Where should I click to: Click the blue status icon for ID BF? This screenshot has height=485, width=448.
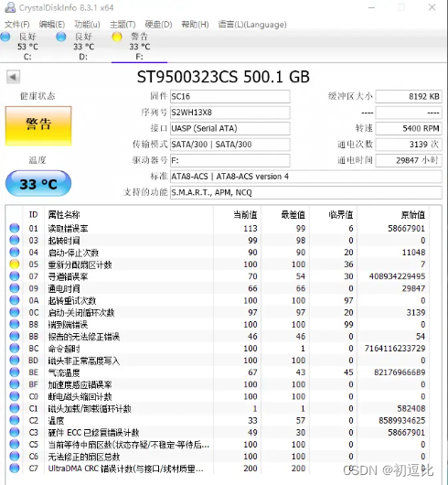pos(15,384)
